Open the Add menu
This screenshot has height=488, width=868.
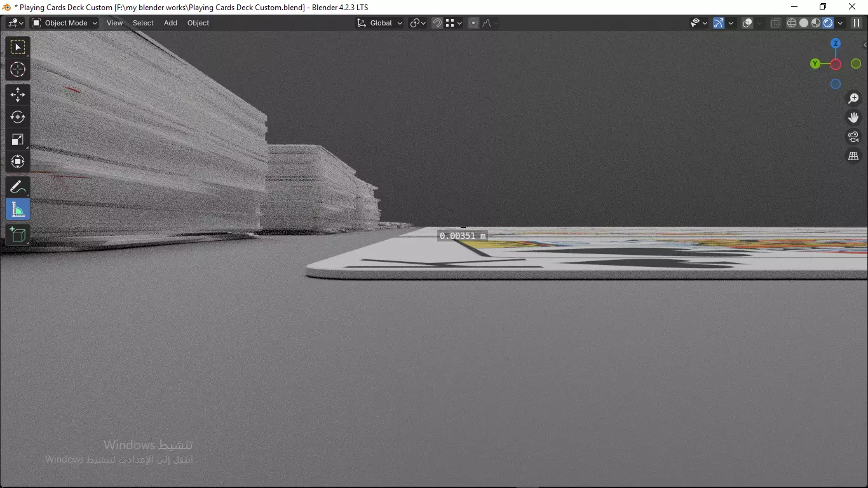pos(170,23)
